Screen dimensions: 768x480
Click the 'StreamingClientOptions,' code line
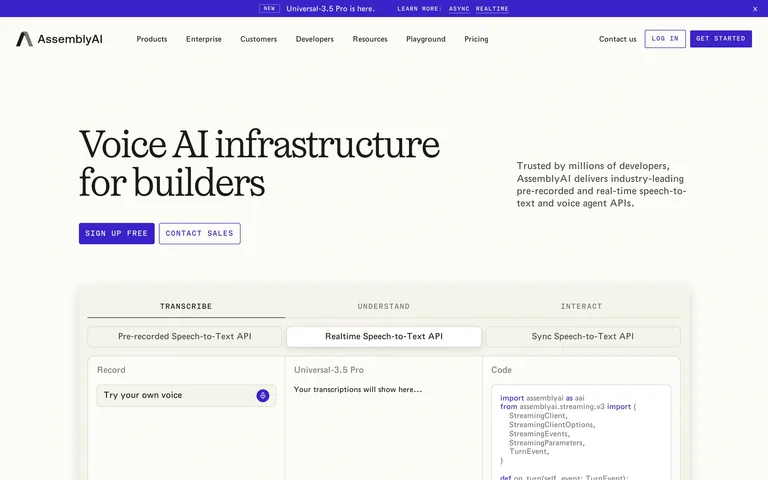552,425
